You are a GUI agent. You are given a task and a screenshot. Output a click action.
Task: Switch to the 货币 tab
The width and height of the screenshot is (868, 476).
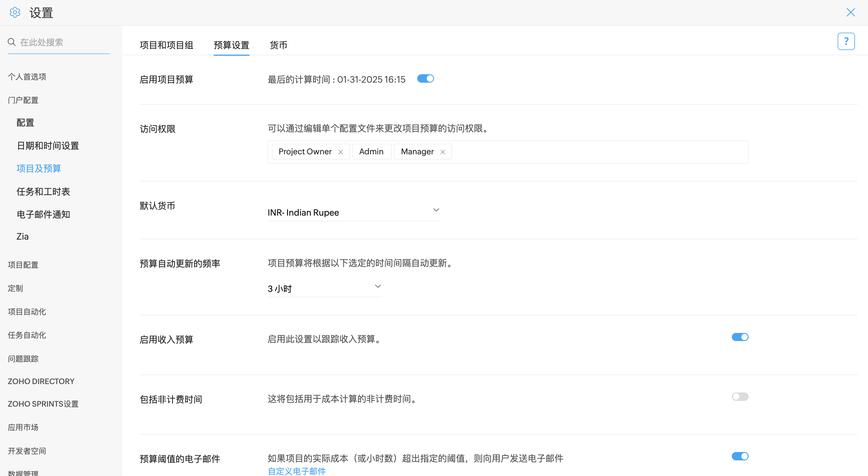click(278, 45)
